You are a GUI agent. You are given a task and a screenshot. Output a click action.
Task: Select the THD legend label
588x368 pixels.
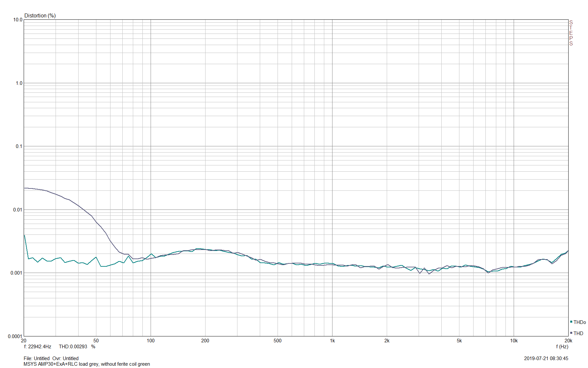point(578,333)
